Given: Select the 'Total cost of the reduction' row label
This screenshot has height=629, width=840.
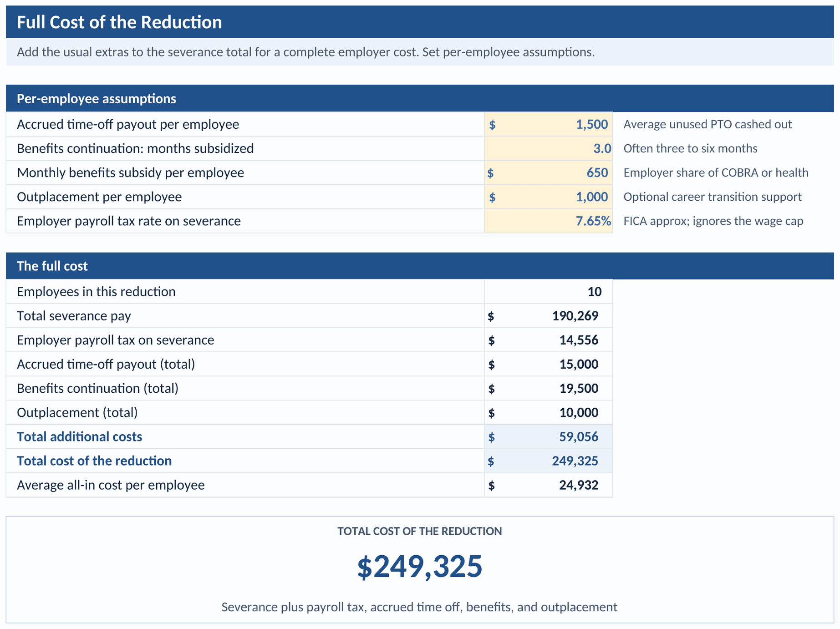Looking at the screenshot, I should (x=94, y=461).
